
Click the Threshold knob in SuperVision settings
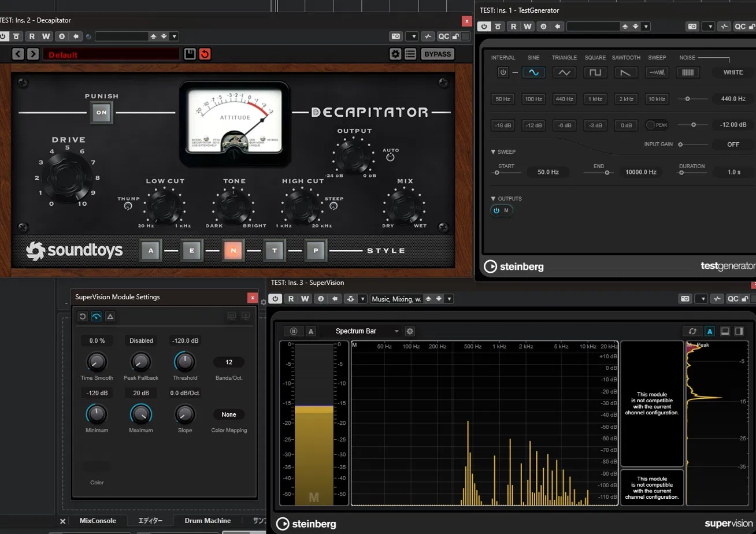pyautogui.click(x=184, y=362)
